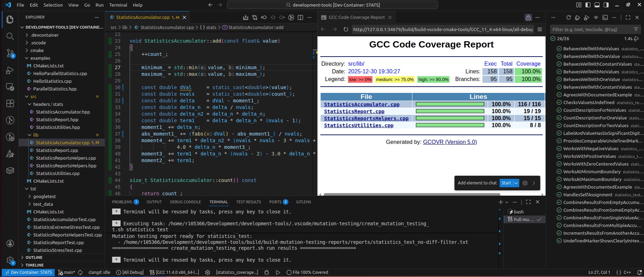Open the Manage gear in the activity bar

(x=10, y=260)
